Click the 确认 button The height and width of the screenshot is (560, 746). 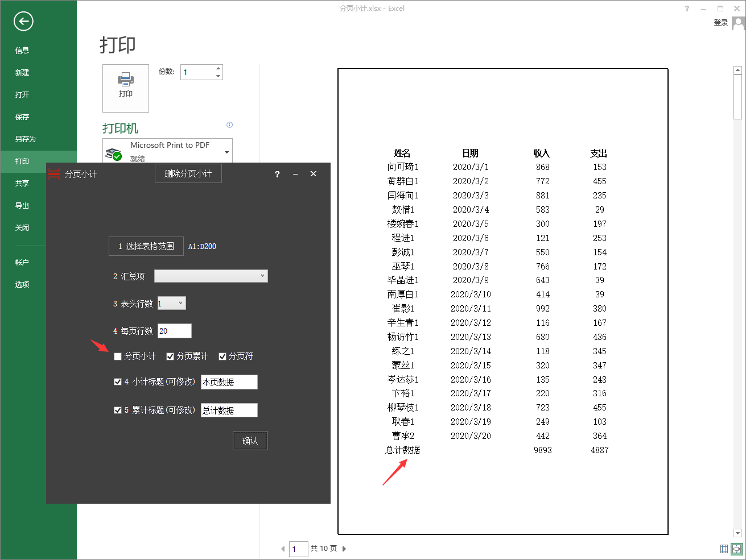click(x=250, y=441)
